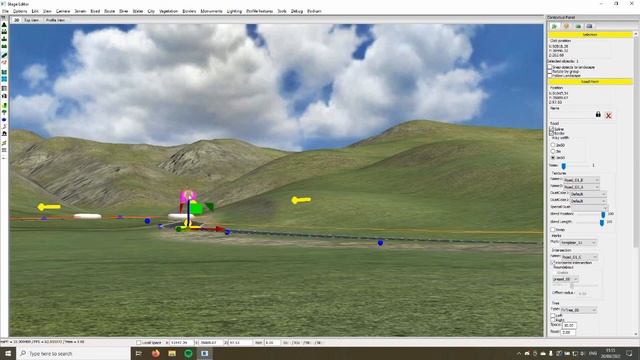Collapse the yellow Road Item header

[590, 82]
